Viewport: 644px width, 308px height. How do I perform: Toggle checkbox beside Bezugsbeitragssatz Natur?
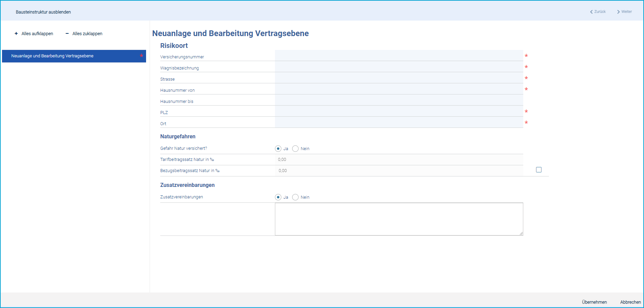click(539, 170)
